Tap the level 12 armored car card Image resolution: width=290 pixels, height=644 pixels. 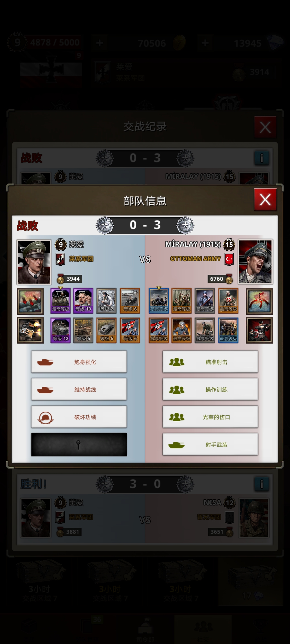click(60, 330)
